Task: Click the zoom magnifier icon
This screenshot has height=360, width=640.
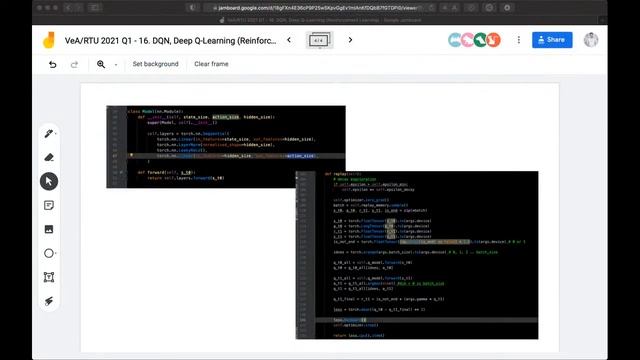Action: click(x=101, y=64)
